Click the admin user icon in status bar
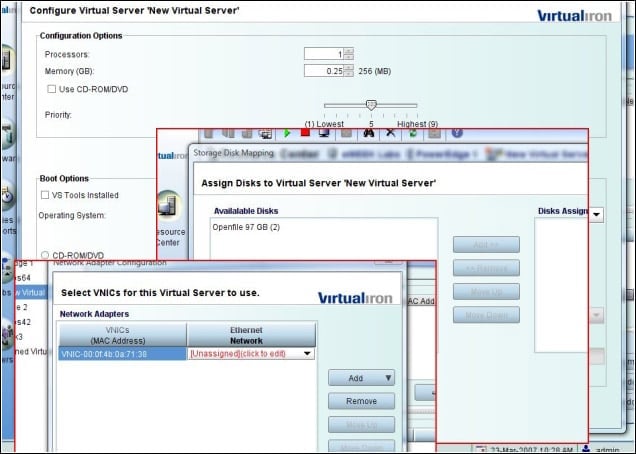Viewport: 636px width, 454px height. (586, 450)
